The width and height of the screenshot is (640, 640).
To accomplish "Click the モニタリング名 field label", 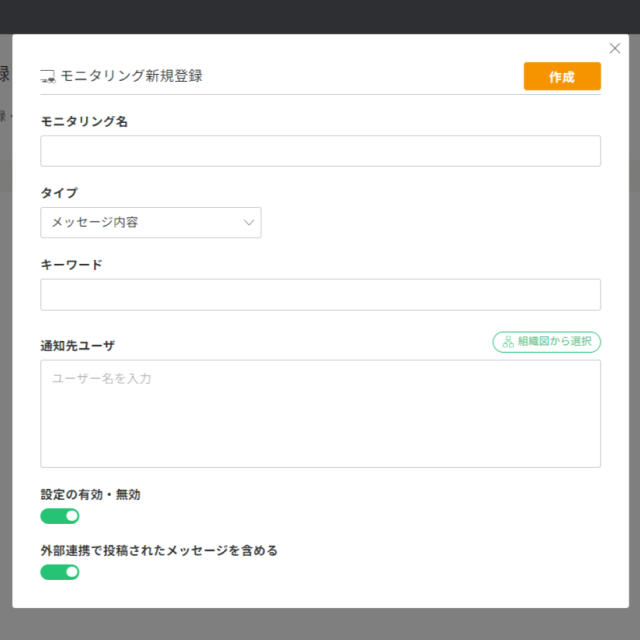I will click(x=84, y=122).
